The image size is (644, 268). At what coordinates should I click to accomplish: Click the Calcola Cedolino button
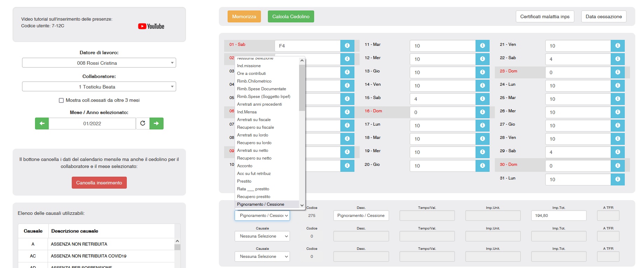coord(291,16)
